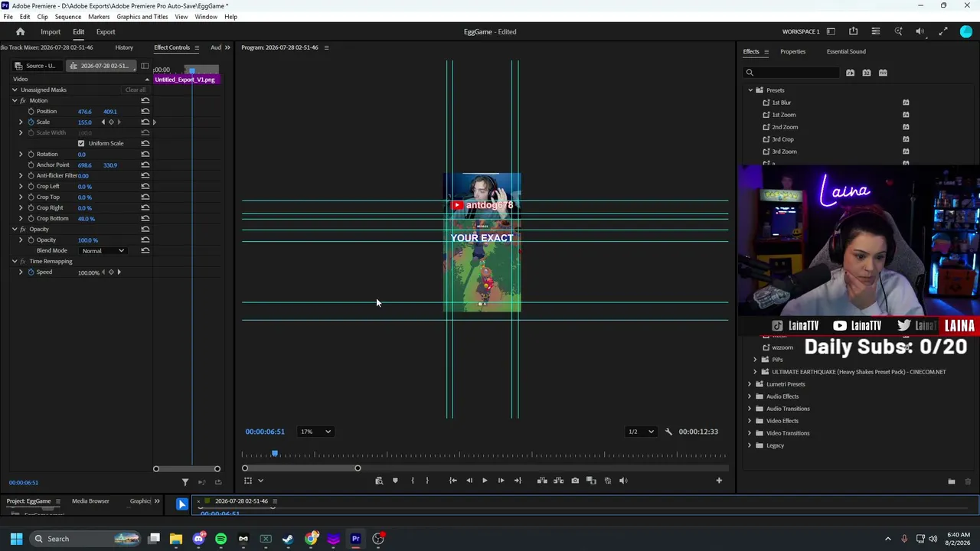Viewport: 980px width, 551px height.
Task: Filter effects by YUV Effects icon
Action: [883, 73]
